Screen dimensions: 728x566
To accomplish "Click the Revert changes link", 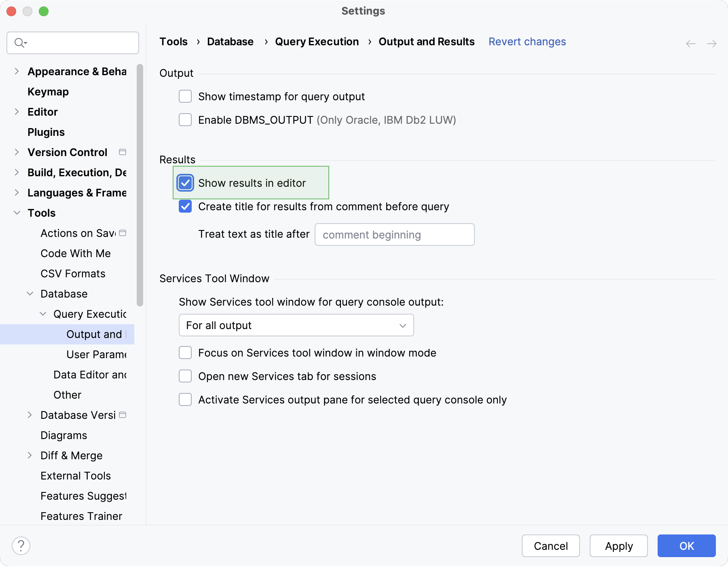I will point(527,42).
